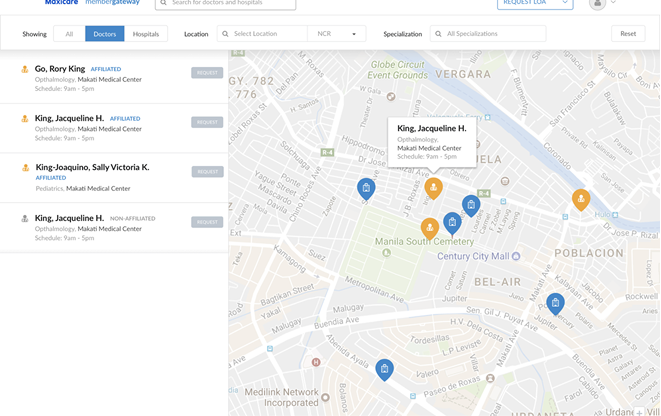This screenshot has height=416, width=661.
Task: Open doctor name Go, Rory King
Action: coord(60,69)
